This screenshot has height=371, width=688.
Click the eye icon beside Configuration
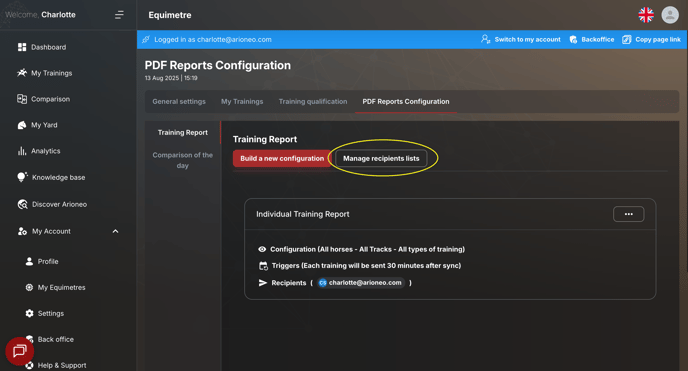point(262,249)
